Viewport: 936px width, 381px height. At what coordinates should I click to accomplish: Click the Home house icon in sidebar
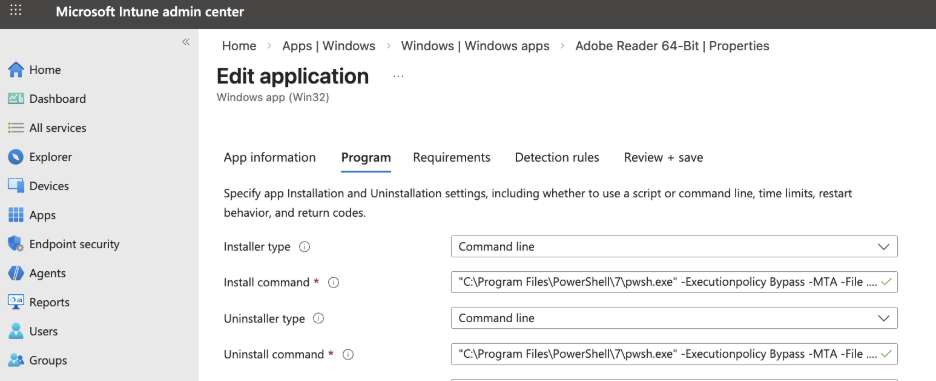[16, 70]
